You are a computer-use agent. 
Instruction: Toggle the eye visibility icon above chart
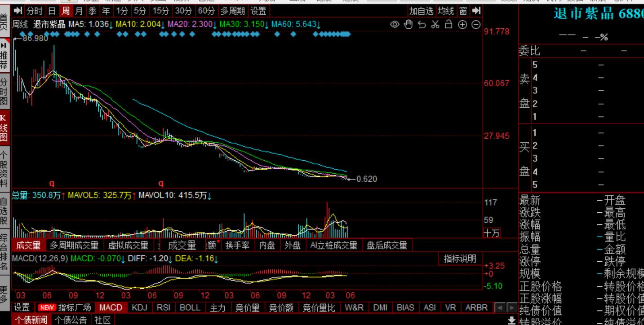pyautogui.click(x=395, y=25)
